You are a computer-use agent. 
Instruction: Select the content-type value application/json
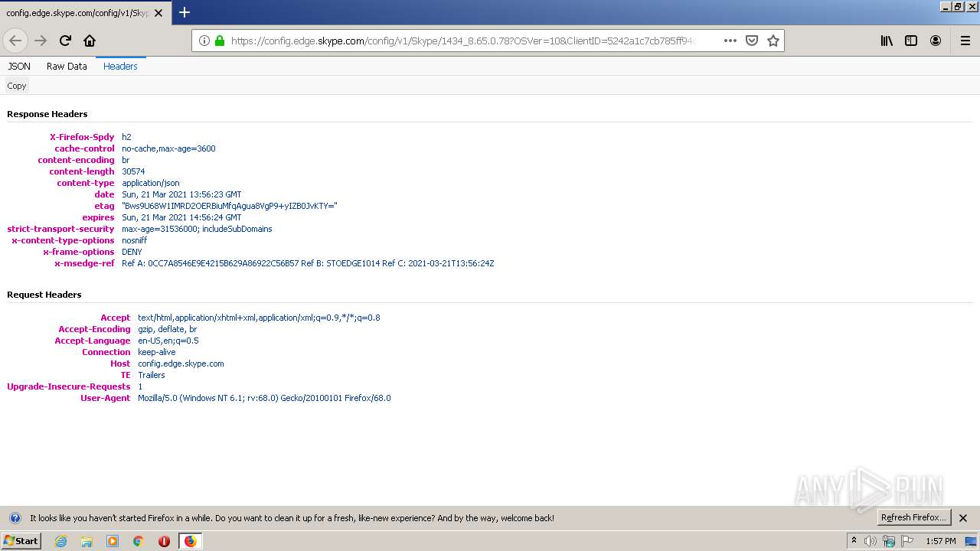(x=151, y=183)
